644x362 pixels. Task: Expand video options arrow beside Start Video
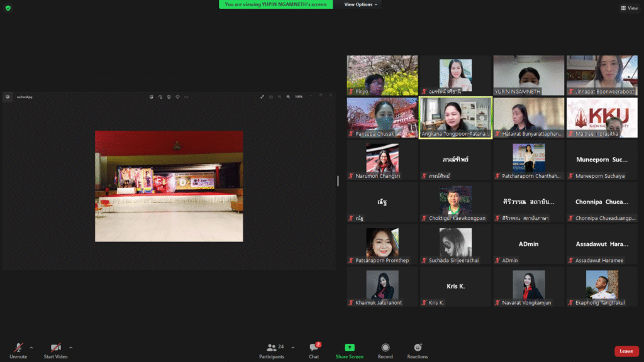[x=70, y=347]
